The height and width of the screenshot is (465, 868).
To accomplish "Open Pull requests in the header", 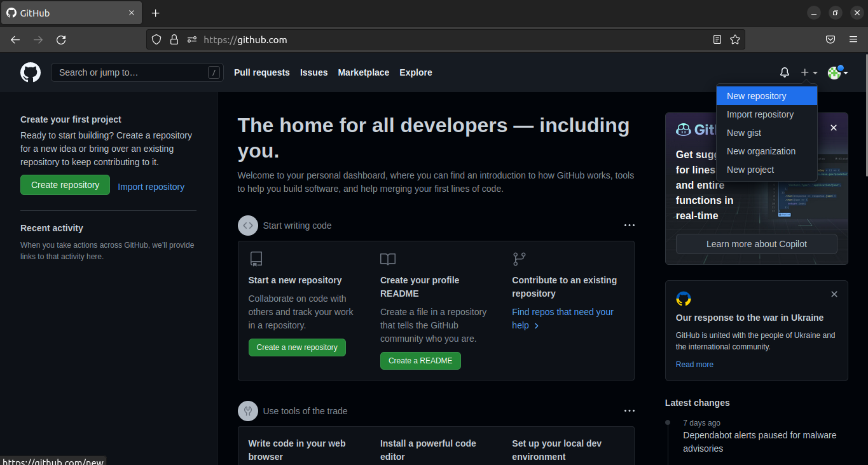I will 262,72.
